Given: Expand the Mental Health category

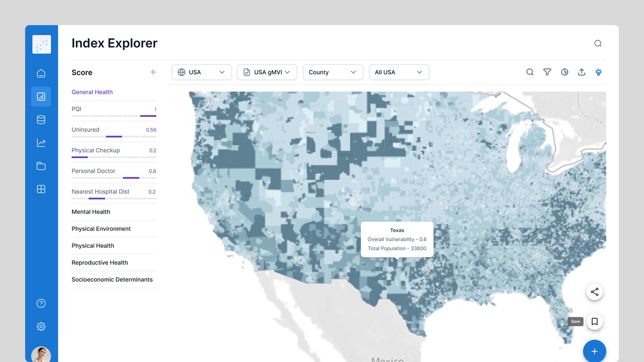Looking at the screenshot, I should point(91,212).
